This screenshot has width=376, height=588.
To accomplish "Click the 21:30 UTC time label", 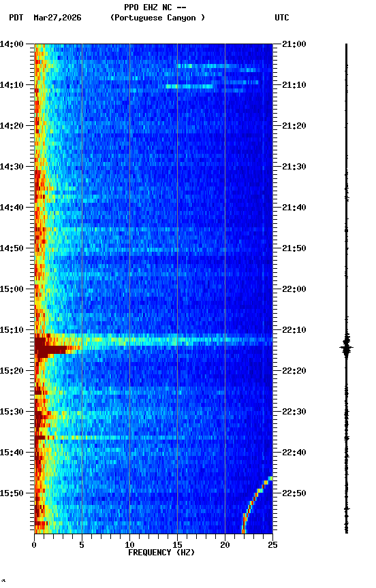I will [294, 167].
